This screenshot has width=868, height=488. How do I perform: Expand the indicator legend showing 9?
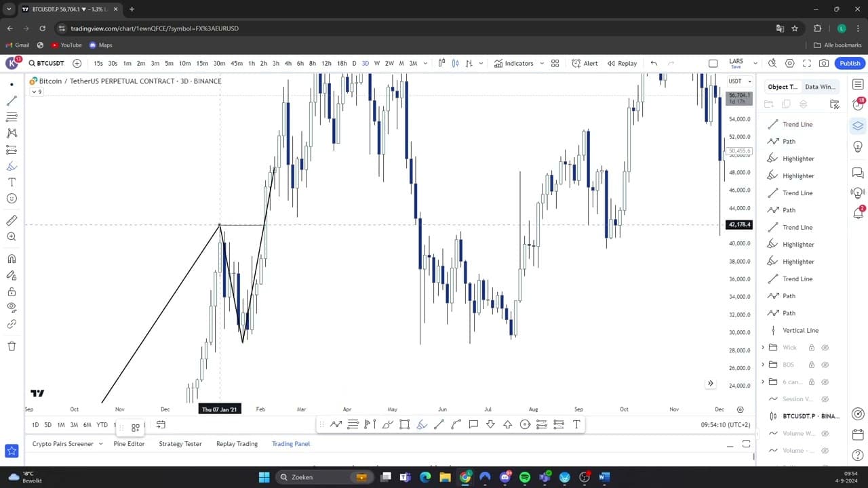[x=37, y=91]
